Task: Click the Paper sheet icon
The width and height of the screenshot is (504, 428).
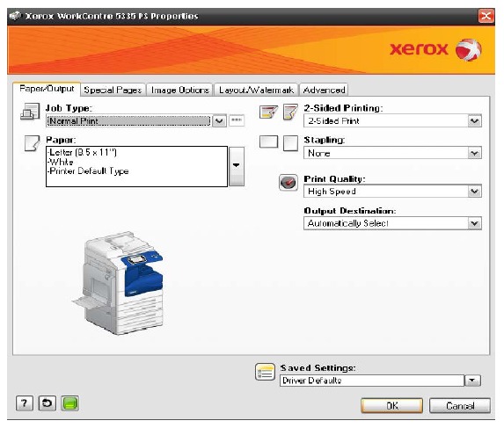Action: [33, 143]
